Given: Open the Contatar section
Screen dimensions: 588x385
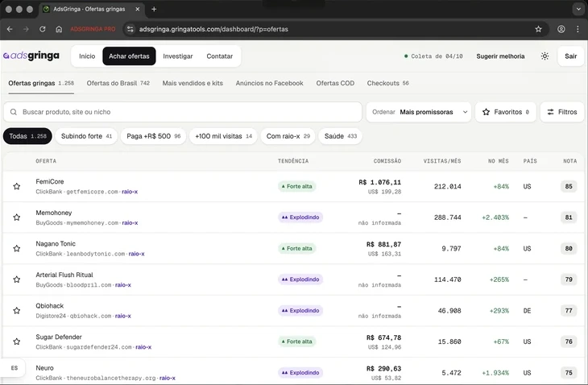Looking at the screenshot, I should [219, 56].
